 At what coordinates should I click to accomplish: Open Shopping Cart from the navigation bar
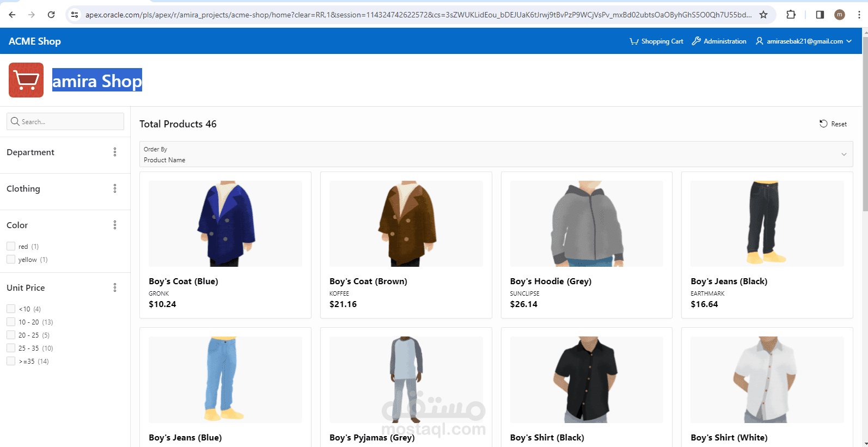click(x=656, y=41)
